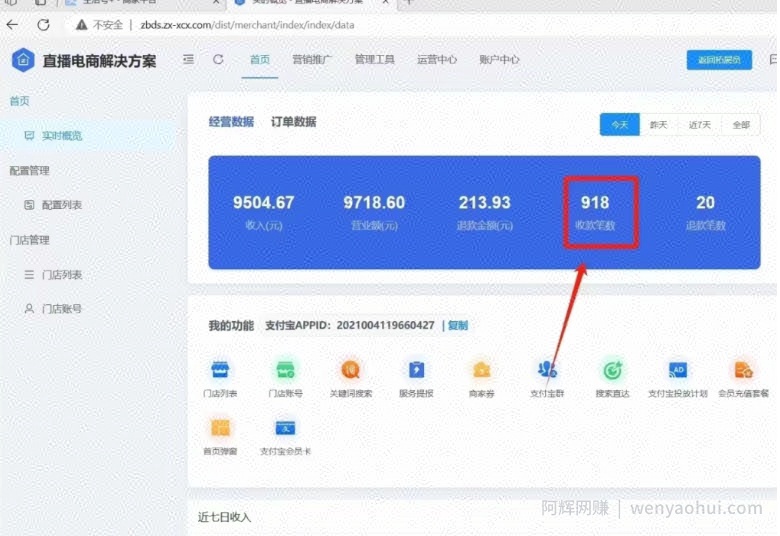Click the blue hexagon home logo
Viewport: 780px width, 536px height.
click(x=23, y=60)
